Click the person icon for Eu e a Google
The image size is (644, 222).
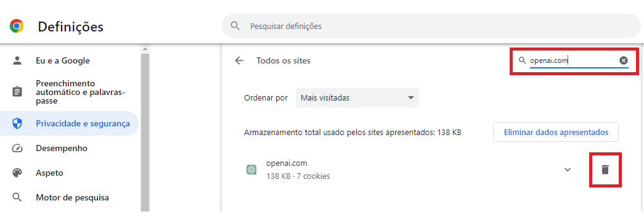tap(17, 61)
